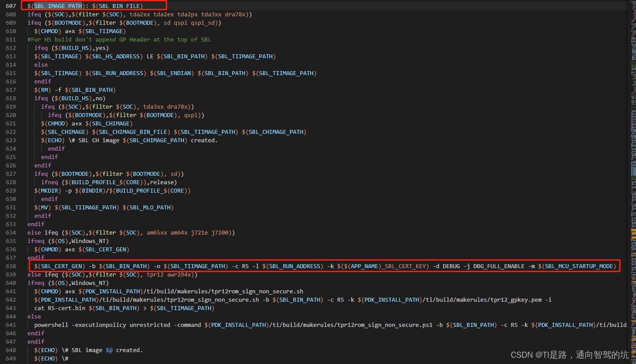The width and height of the screenshot is (636, 364).
Task: Click line number 607 in the gutter
Action: (x=11, y=6)
